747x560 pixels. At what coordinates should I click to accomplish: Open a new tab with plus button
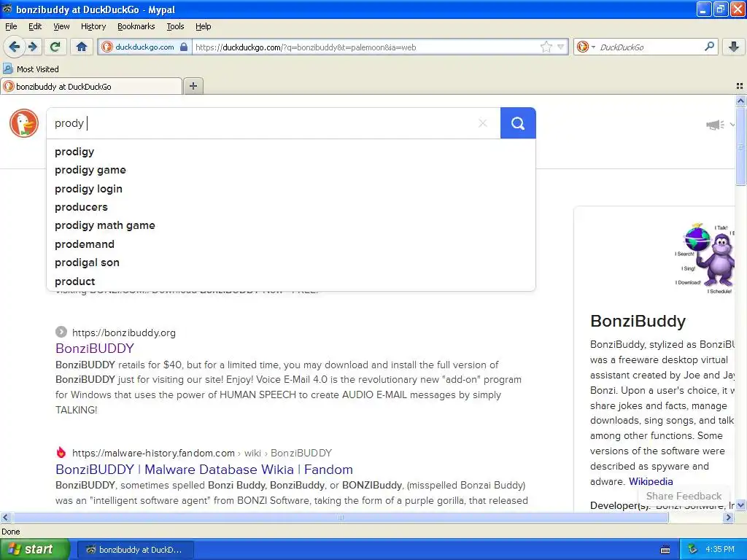pos(193,86)
